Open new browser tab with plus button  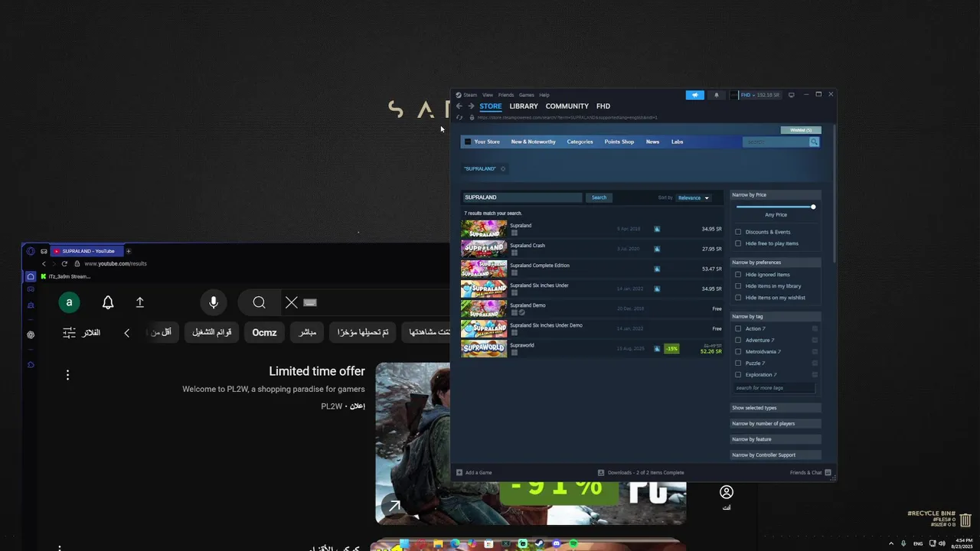(x=129, y=251)
